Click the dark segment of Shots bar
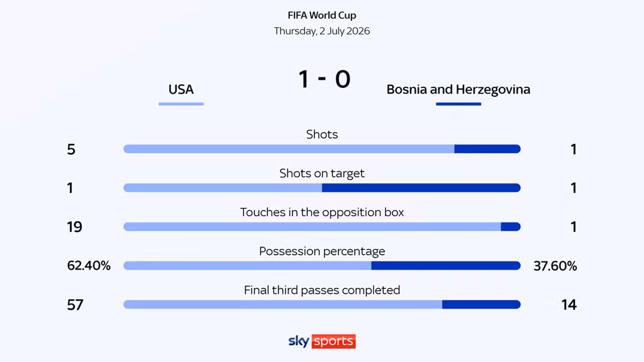The width and height of the screenshot is (644, 362). pos(487,149)
